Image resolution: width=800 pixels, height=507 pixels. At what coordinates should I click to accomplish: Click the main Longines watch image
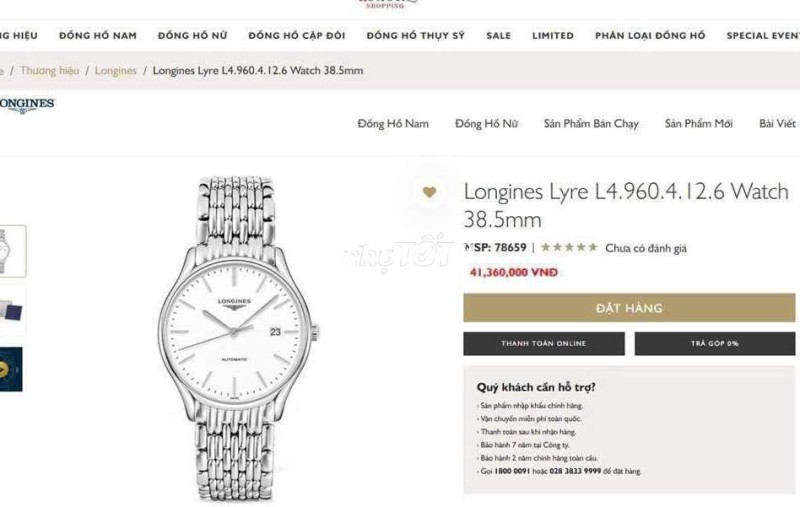pos(238,339)
